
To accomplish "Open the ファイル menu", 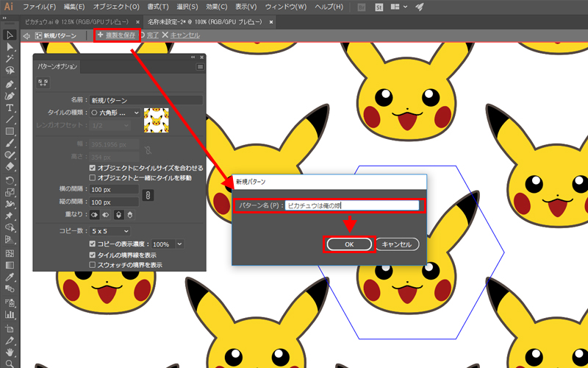I will pos(39,7).
